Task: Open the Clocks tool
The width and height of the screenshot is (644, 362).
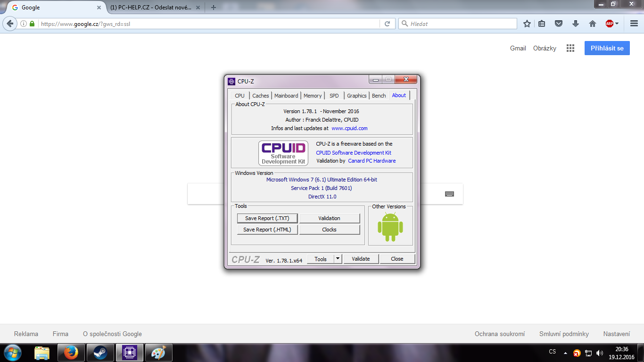Action: pos(330,230)
